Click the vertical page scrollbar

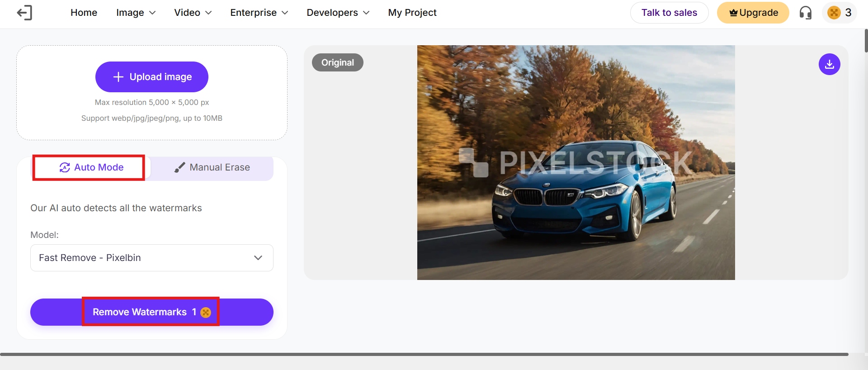[x=866, y=41]
